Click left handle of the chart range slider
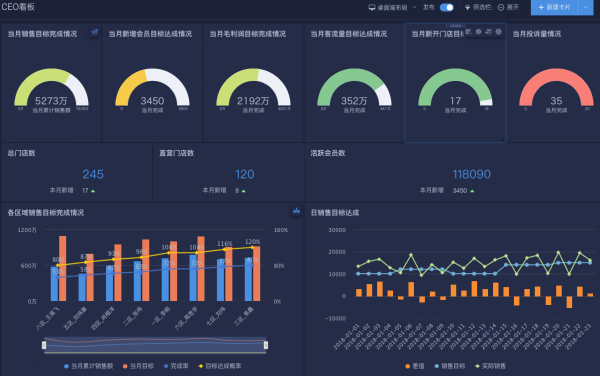 point(44,345)
